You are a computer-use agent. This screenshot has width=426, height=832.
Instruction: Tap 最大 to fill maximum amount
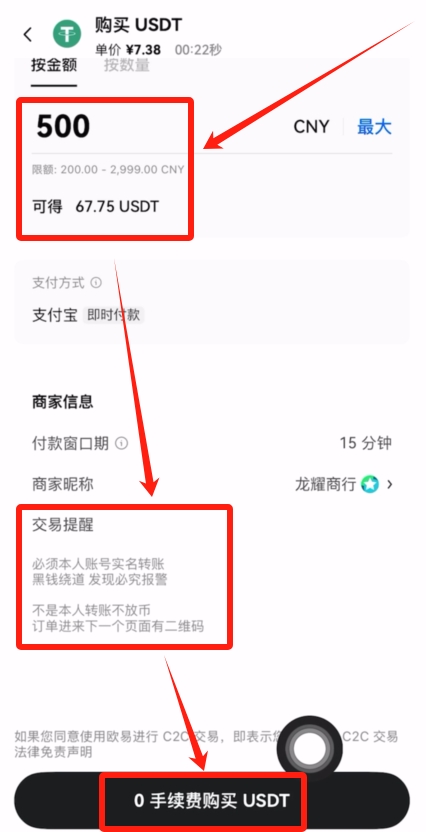coord(374,127)
